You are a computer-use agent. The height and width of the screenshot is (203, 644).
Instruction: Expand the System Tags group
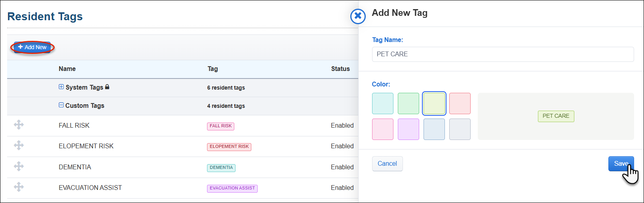(x=61, y=87)
